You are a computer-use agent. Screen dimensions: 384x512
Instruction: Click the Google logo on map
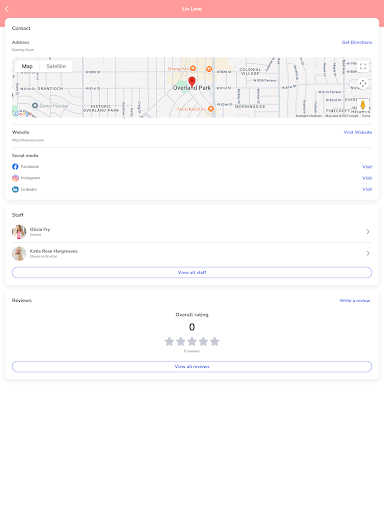point(23,114)
